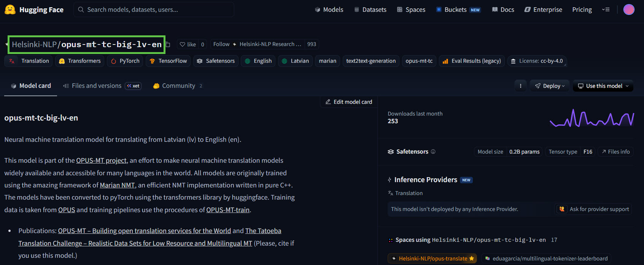This screenshot has height=265, width=644.
Task: Open Enterprise in top navigation
Action: [x=543, y=10]
